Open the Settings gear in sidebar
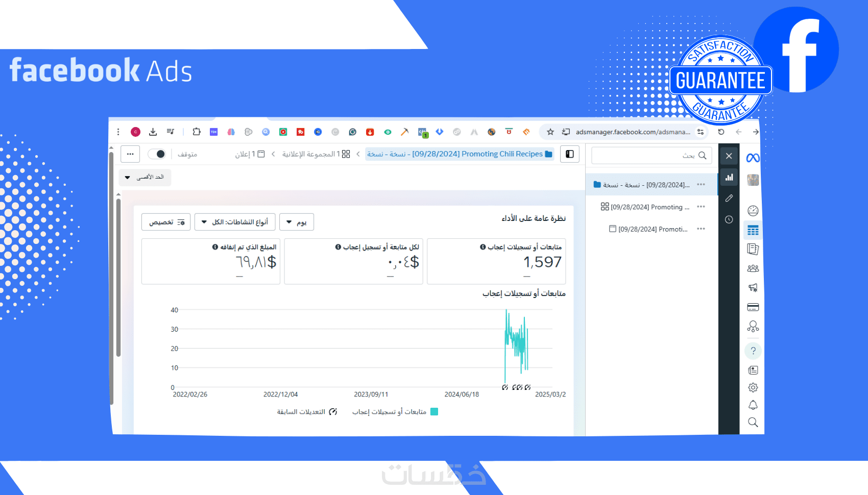 coord(753,387)
